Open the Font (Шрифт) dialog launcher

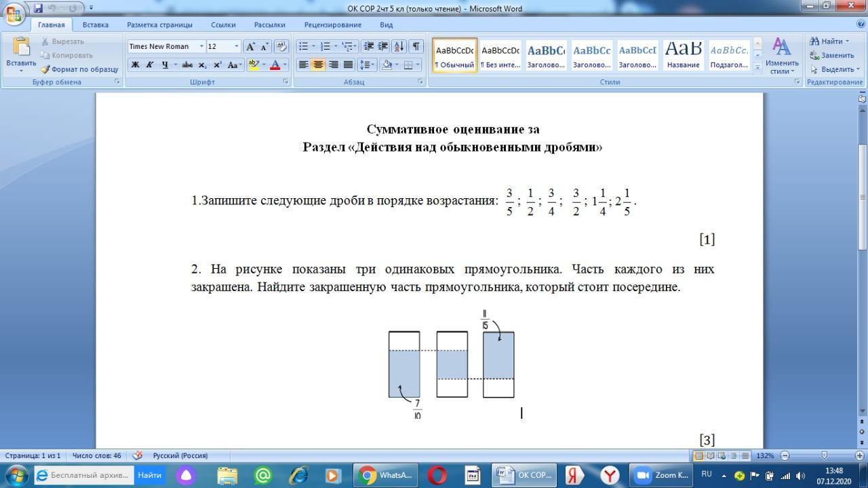(285, 81)
